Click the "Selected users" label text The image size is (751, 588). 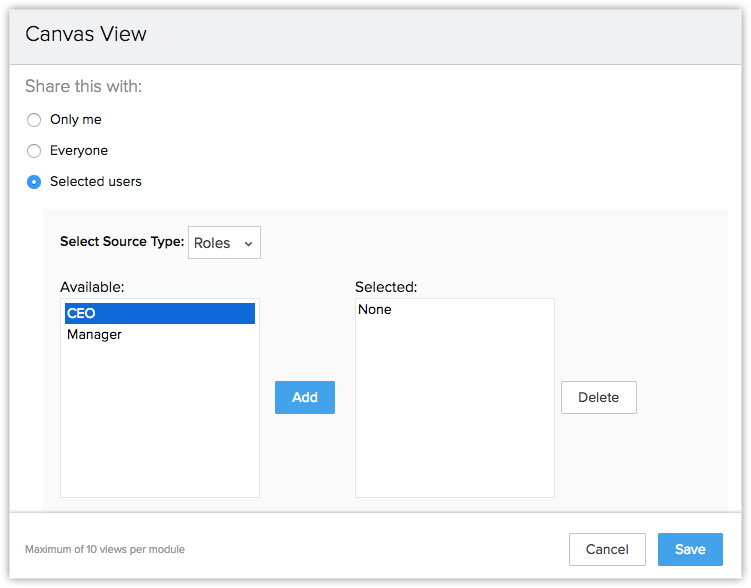point(96,181)
